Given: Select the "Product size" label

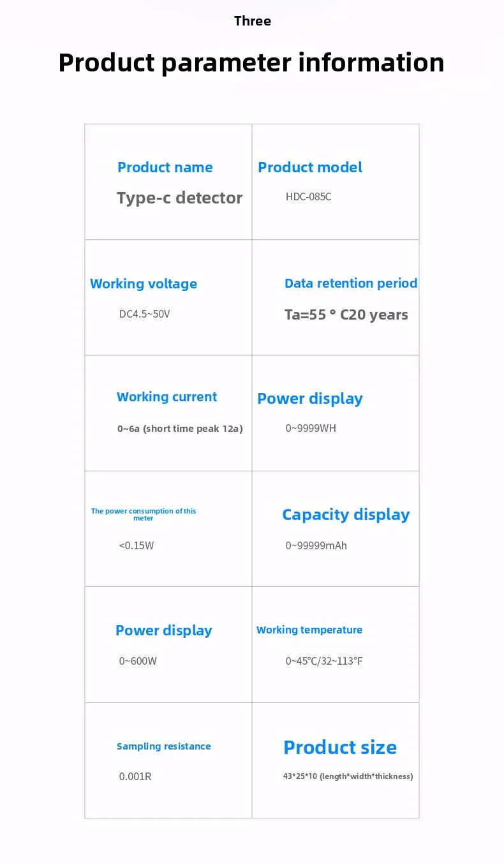Looking at the screenshot, I should [x=339, y=747].
